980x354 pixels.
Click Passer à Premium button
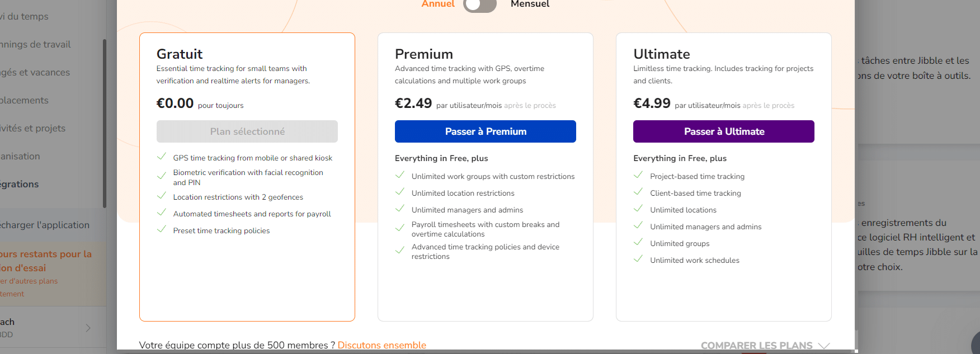(486, 131)
